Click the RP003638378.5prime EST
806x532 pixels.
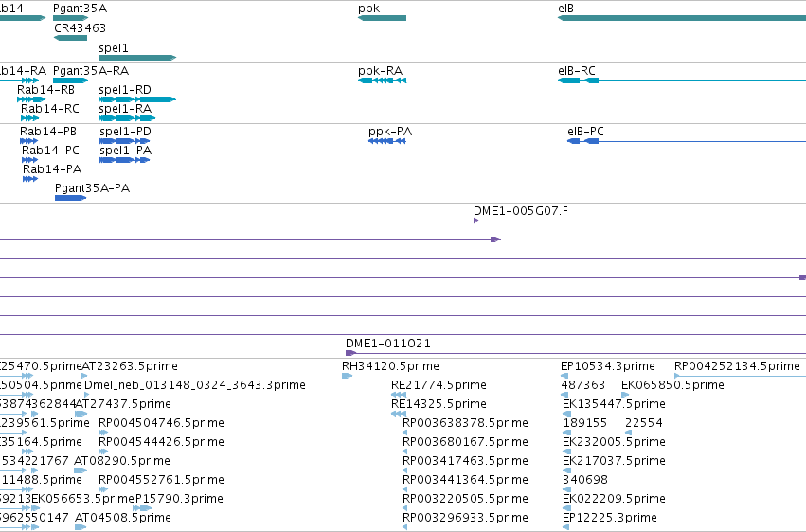405,433
